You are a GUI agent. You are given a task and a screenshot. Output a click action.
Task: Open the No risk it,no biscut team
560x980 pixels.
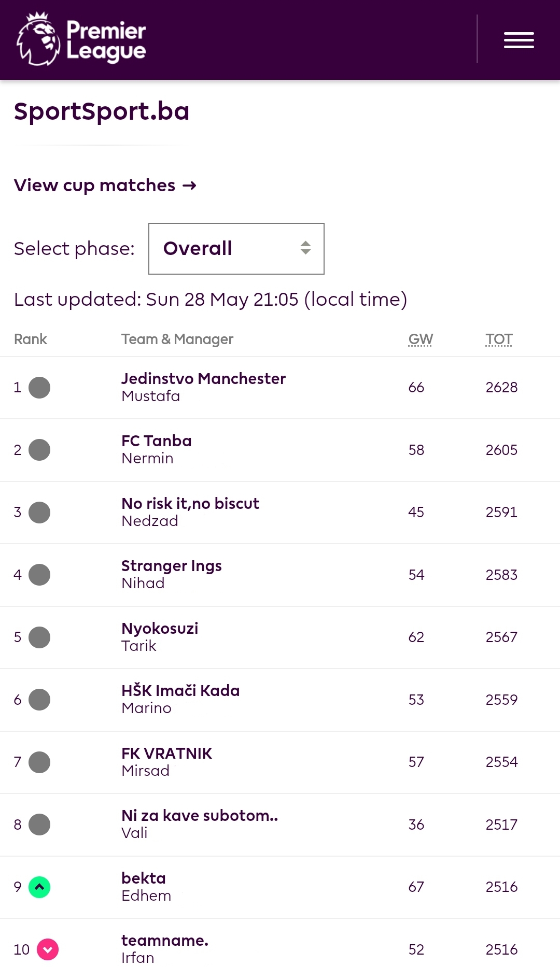pyautogui.click(x=190, y=503)
